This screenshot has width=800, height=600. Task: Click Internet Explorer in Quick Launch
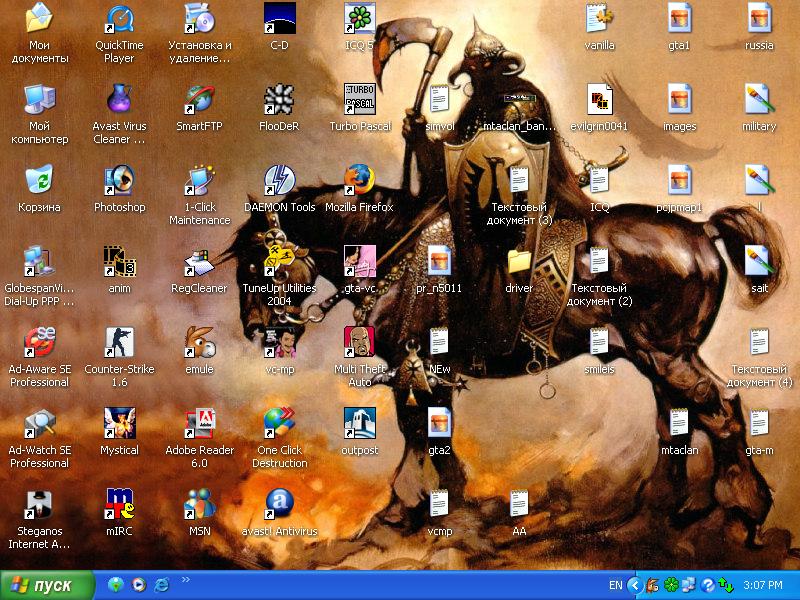[x=161, y=585]
